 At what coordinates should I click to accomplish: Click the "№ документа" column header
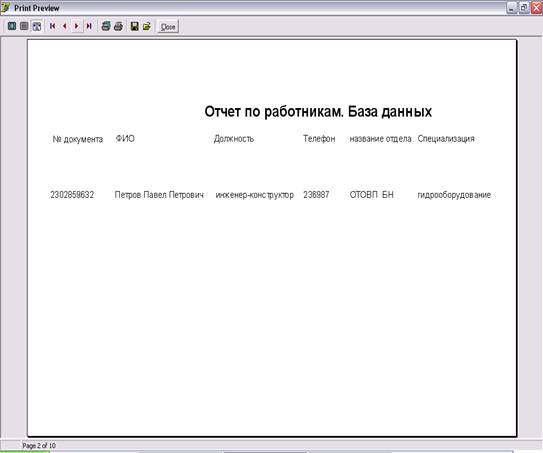click(x=78, y=139)
